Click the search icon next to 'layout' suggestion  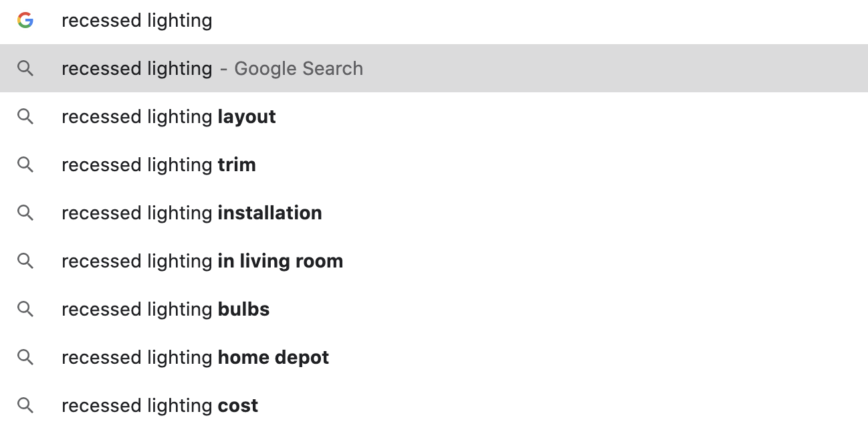tap(25, 116)
